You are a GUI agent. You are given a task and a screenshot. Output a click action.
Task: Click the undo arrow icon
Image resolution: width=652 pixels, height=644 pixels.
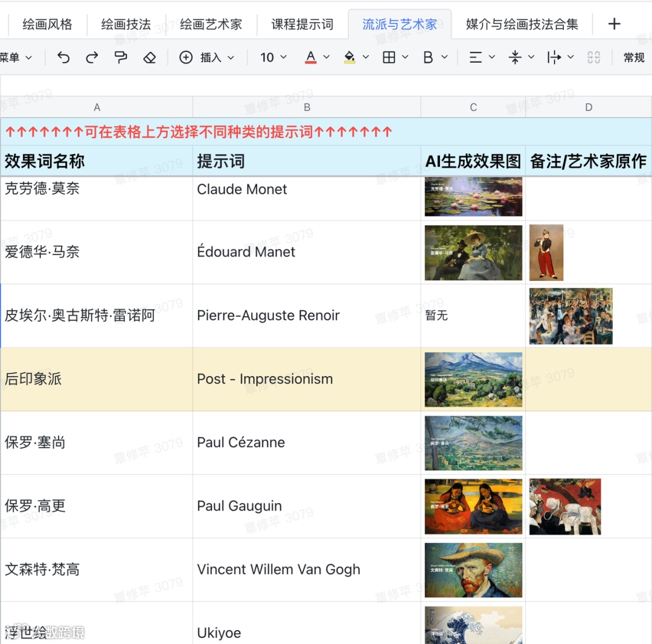63,57
